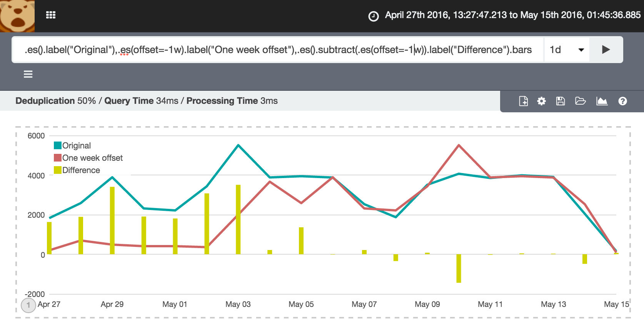Open the settings gear icon
The height and width of the screenshot is (320, 644).
pos(541,101)
